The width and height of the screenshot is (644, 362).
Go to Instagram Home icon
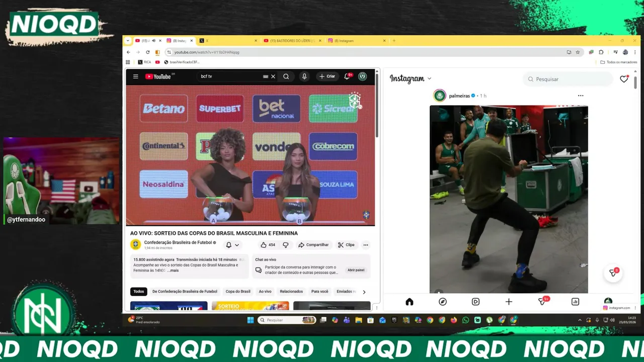(409, 302)
